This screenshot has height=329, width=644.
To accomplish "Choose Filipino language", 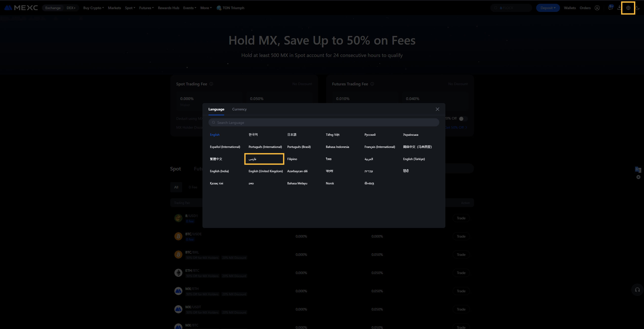I will pos(292,159).
